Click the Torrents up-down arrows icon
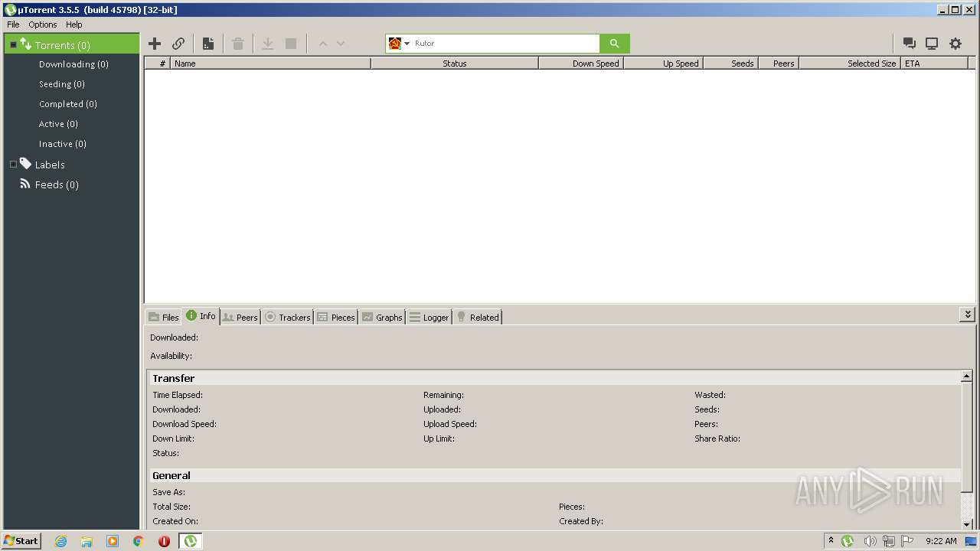 coord(25,44)
